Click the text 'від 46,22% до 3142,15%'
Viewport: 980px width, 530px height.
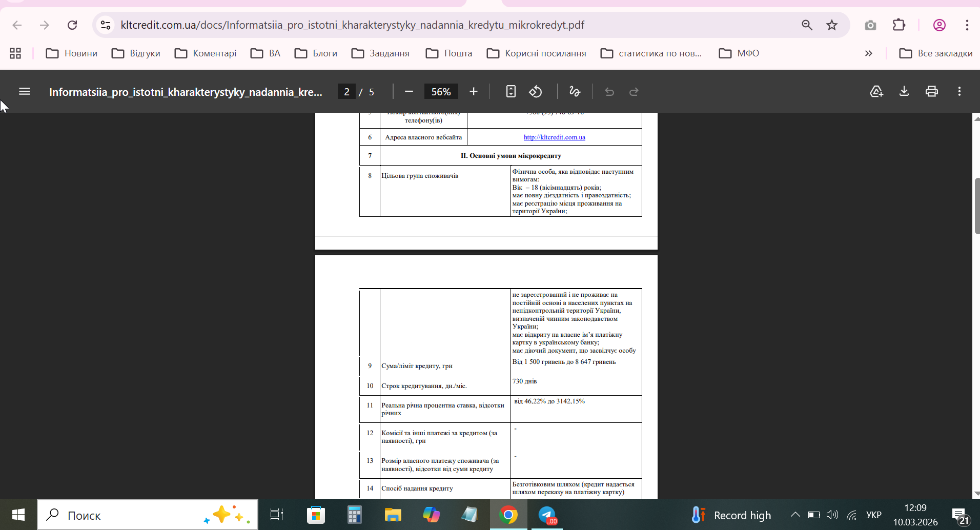(x=549, y=401)
